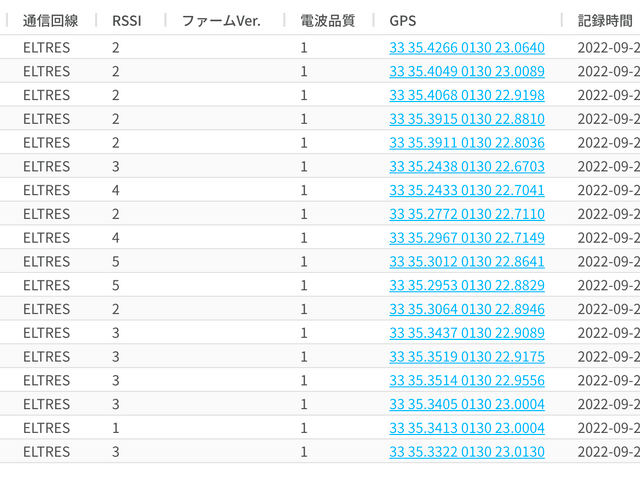Click the ファームVer. column header
The height and width of the screenshot is (480, 640).
pyautogui.click(x=221, y=20)
